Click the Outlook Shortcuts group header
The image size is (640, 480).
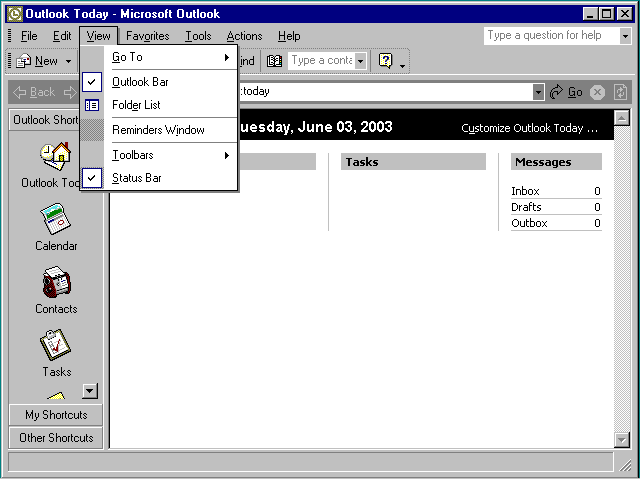45,120
